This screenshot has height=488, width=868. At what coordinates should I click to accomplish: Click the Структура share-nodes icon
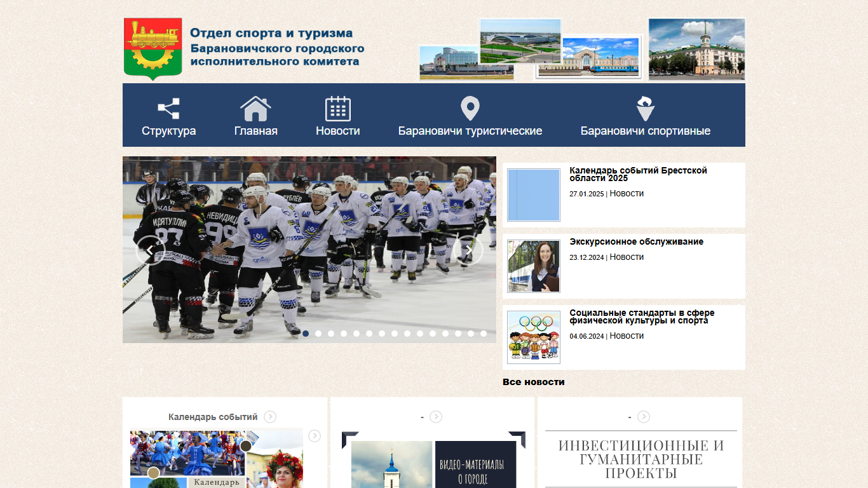[x=168, y=109]
